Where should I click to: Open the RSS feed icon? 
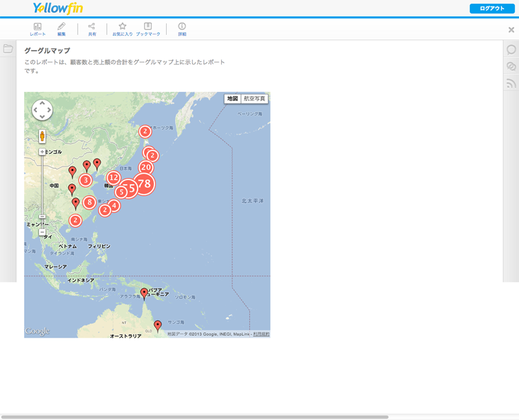pyautogui.click(x=511, y=83)
